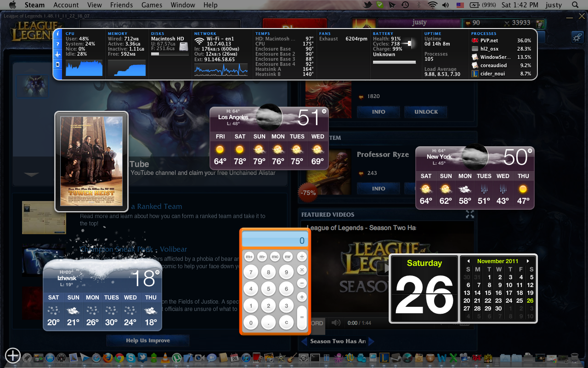Open Safari compass icon in Dock

pos(96,357)
